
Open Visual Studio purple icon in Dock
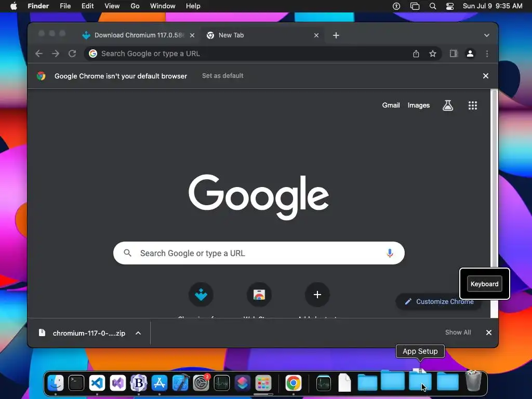point(118,383)
